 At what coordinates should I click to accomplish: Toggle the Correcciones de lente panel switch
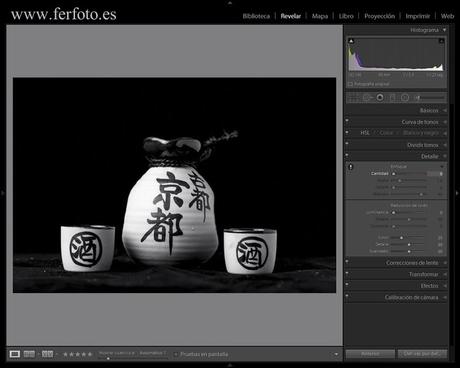[x=347, y=261]
